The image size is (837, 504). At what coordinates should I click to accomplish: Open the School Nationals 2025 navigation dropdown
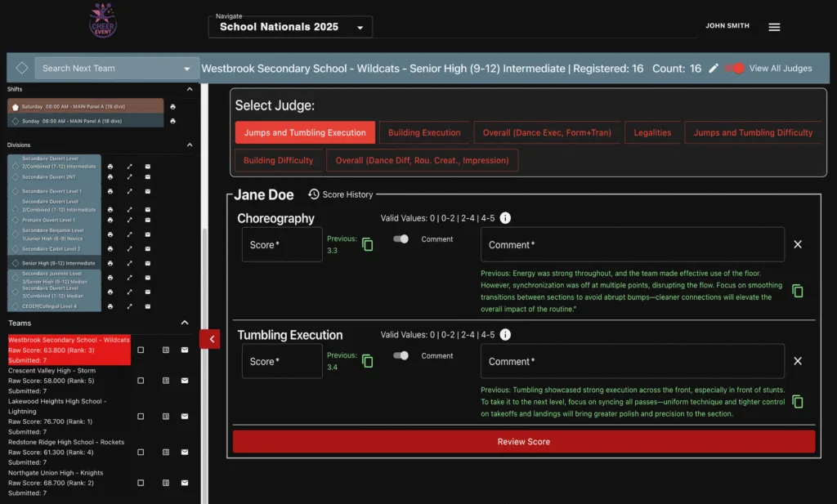[x=290, y=27]
